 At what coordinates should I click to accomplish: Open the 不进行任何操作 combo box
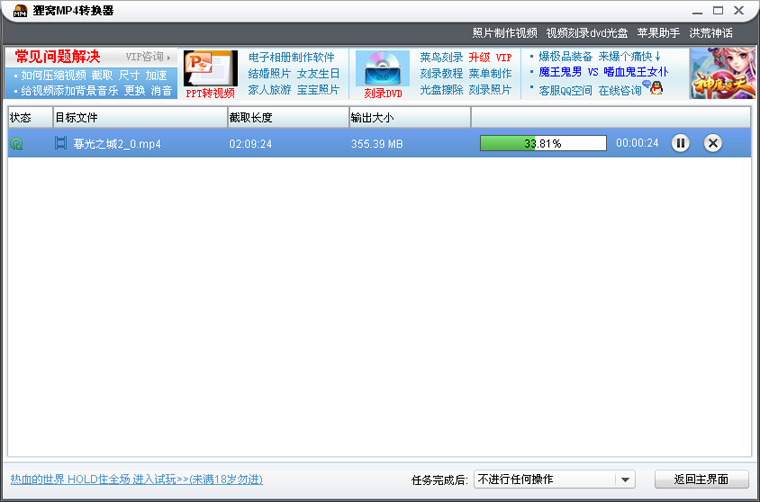point(554,480)
